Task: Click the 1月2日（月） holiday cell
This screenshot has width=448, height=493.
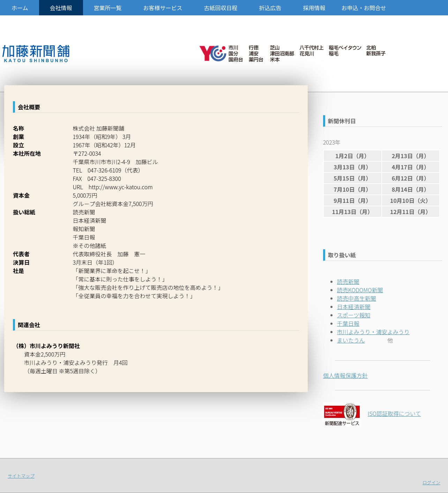Action: point(352,156)
